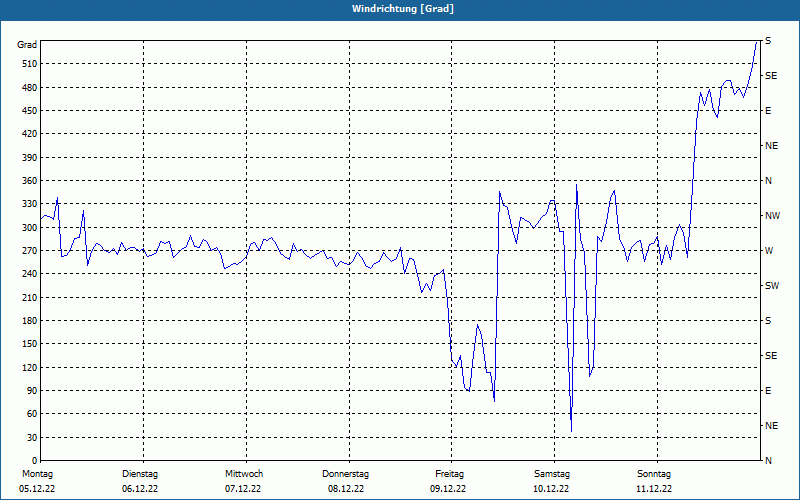The image size is (800, 500).
Task: Click the 120 y-axis value
Action: point(30,367)
